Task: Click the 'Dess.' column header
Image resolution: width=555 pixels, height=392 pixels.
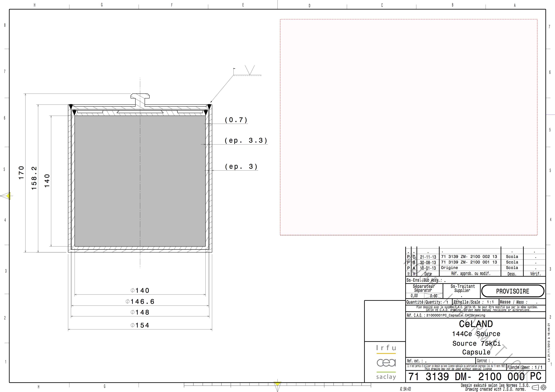Action: [512, 274]
